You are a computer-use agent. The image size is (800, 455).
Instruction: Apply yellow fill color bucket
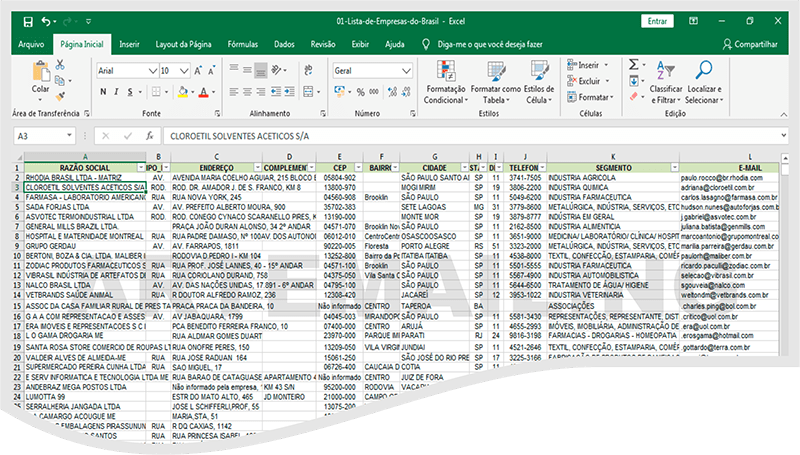coord(183,92)
